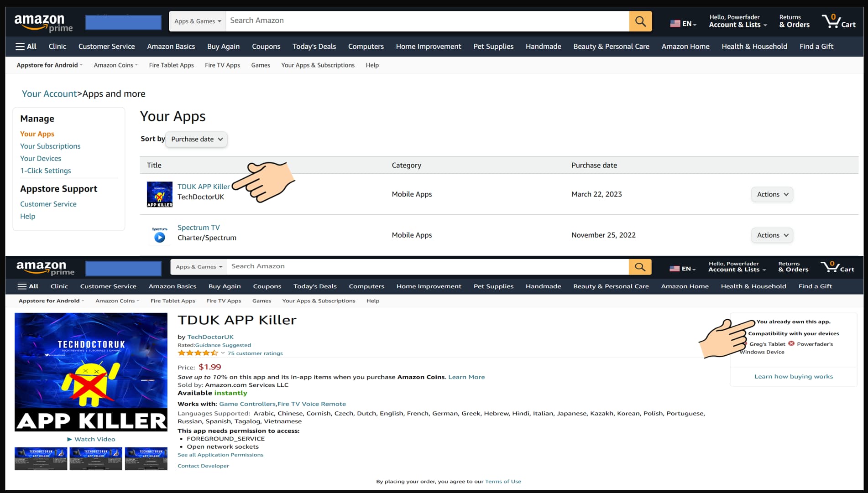The image size is (868, 493).
Task: Click Learn how buying works link
Action: (794, 377)
